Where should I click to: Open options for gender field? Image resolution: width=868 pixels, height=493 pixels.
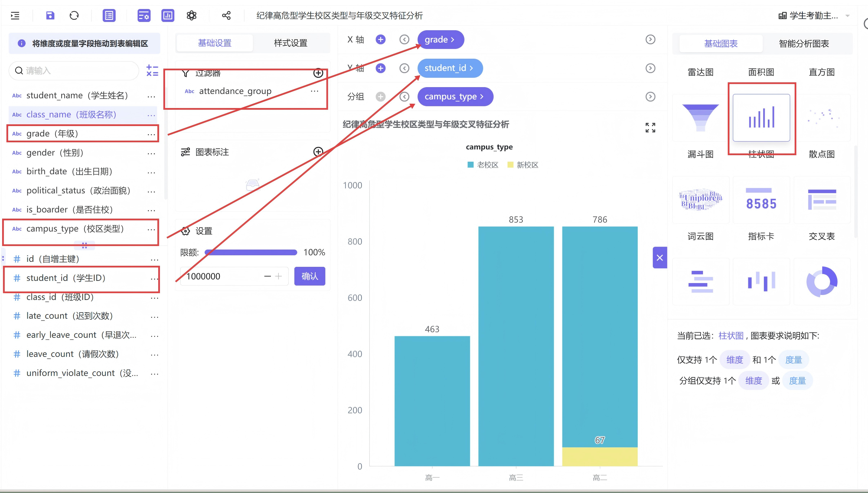[151, 153]
